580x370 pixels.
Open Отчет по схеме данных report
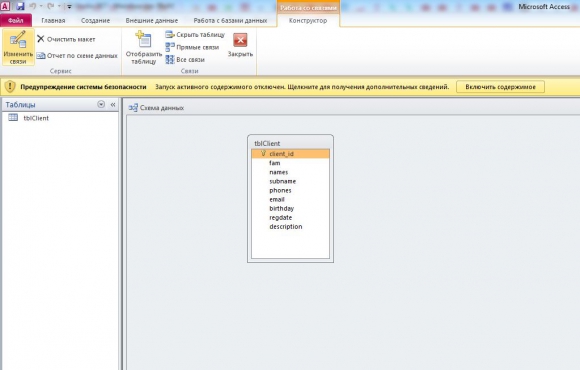coord(77,56)
